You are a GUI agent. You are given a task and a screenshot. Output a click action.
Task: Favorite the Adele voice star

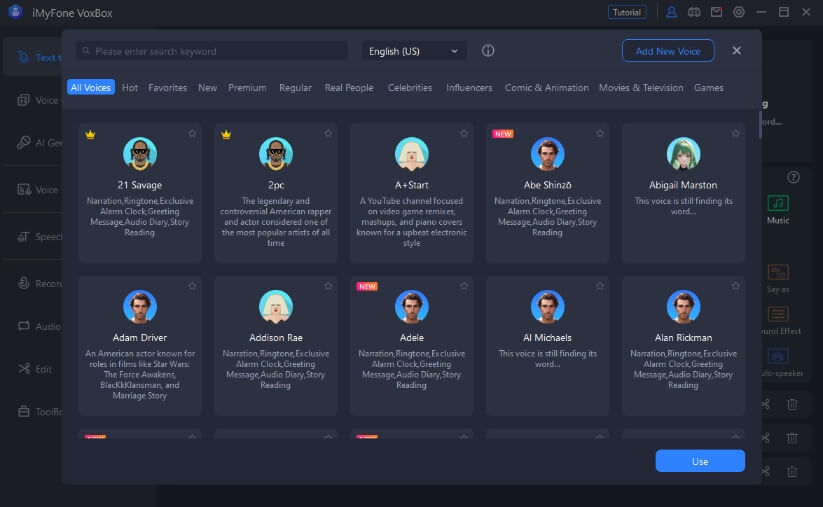(464, 286)
